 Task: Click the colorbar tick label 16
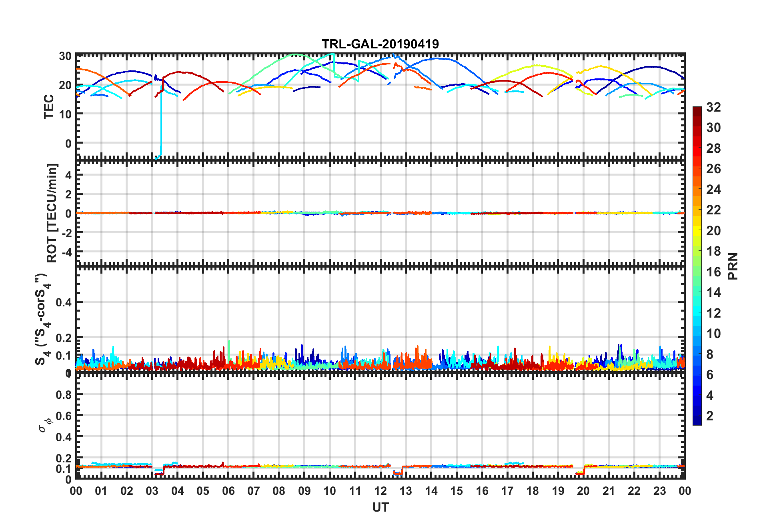click(713, 272)
